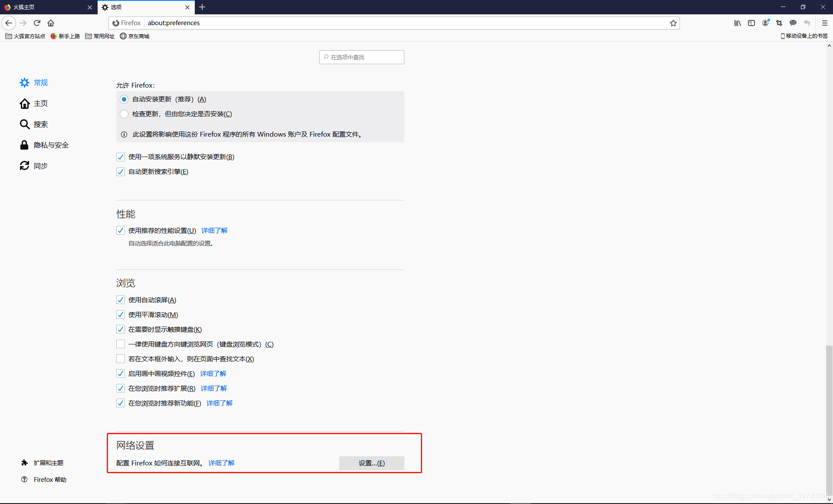Bookmark this page with star icon
The width and height of the screenshot is (833, 504).
click(x=673, y=23)
